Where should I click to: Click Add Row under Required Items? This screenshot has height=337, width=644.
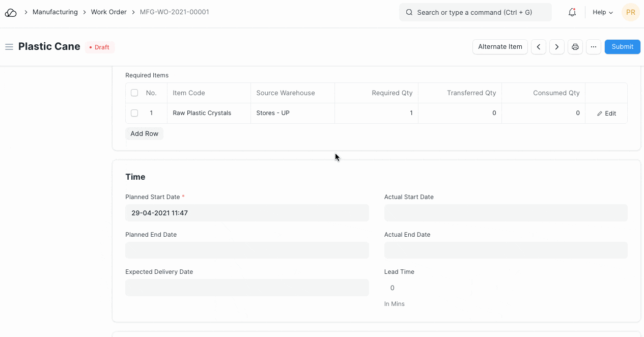click(x=144, y=133)
